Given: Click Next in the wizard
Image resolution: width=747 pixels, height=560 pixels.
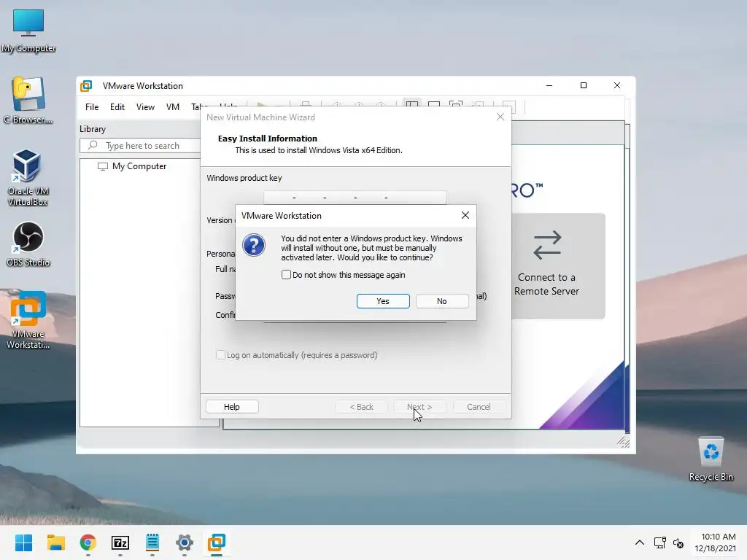Looking at the screenshot, I should [x=419, y=407].
